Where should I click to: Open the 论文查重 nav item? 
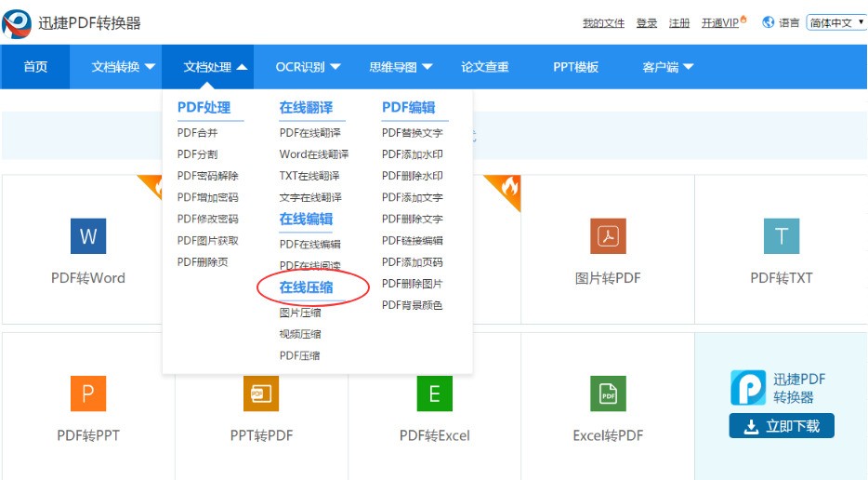coord(485,67)
